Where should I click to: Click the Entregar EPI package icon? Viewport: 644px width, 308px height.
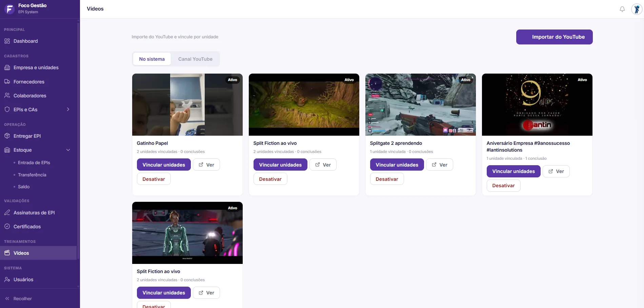point(7,136)
